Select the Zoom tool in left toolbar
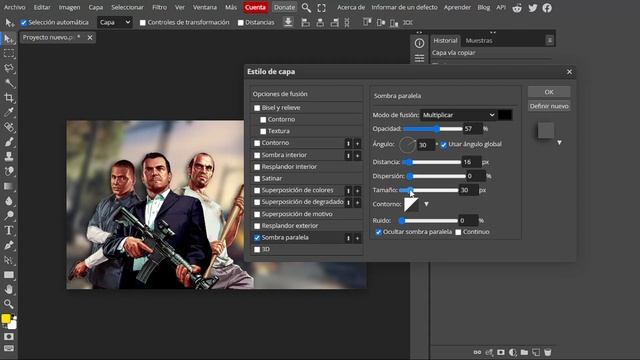 click(9, 304)
